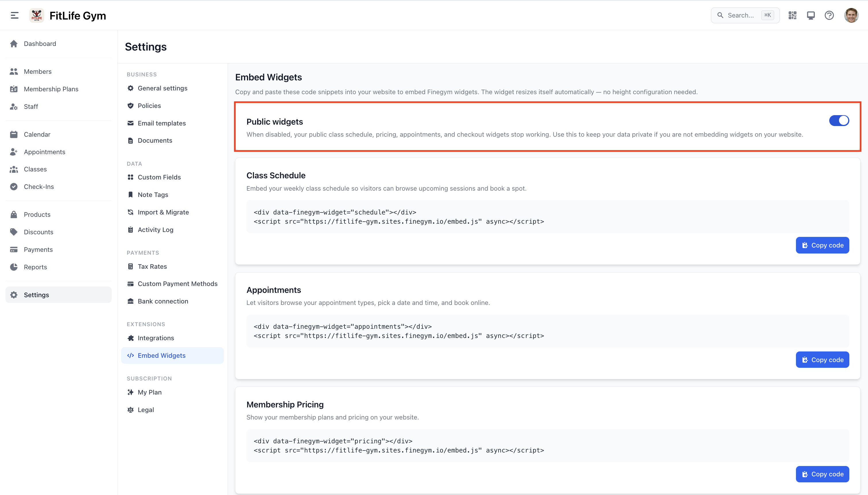Go to Dashboard in the sidebar
This screenshot has width=868, height=495.
pyautogui.click(x=59, y=44)
